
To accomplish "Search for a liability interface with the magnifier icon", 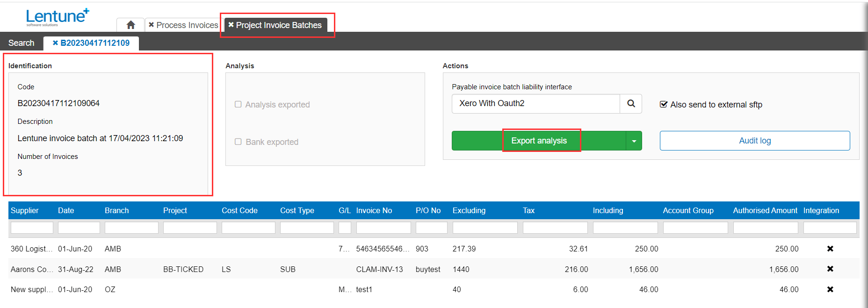I will point(631,104).
